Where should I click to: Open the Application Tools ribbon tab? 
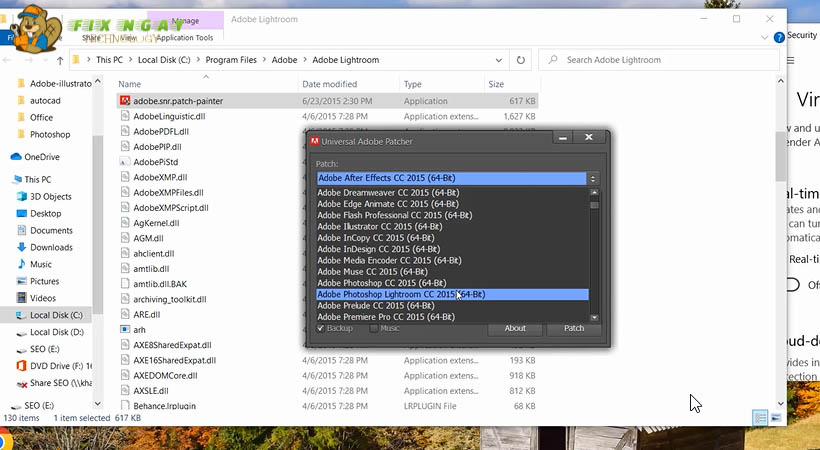(185, 38)
